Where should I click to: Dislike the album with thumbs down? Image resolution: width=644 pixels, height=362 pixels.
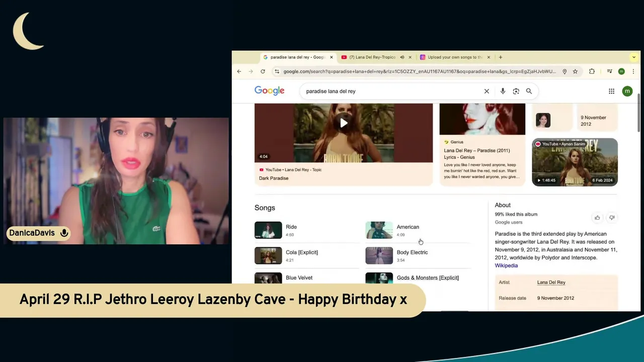point(612,218)
